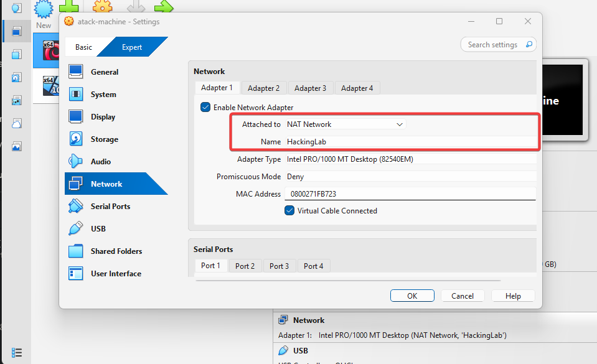Click the horizontal scrollbar below Serial Ports
Screen dimensions: 597x364
point(348,281)
